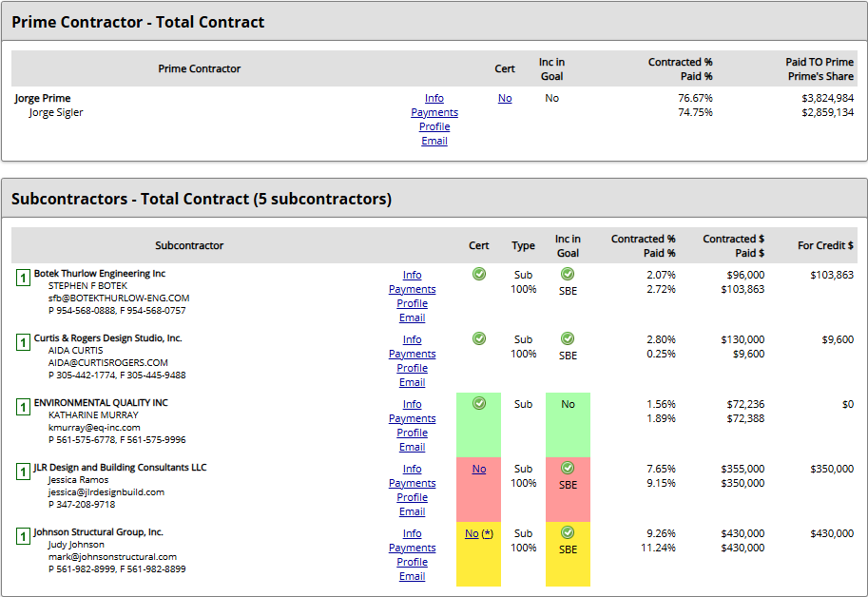
Task: Open Curtis & Rogers Profile link
Action: pyautogui.click(x=412, y=368)
